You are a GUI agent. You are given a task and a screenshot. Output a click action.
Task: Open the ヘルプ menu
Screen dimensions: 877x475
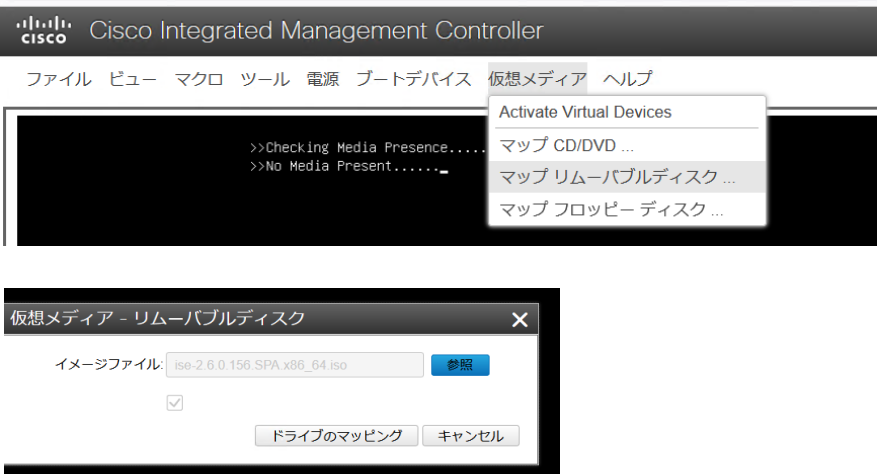pyautogui.click(x=627, y=79)
